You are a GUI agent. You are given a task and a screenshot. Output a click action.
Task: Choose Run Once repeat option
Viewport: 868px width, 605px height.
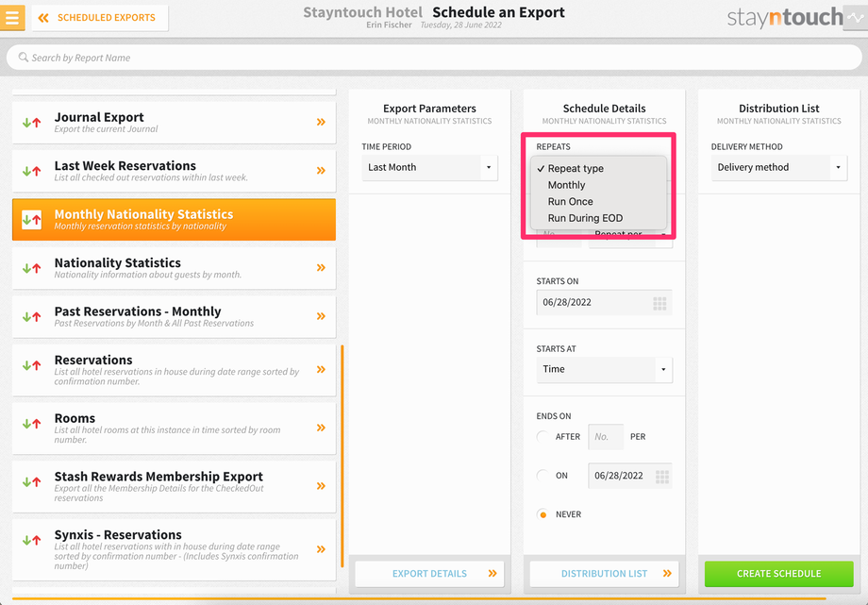[598, 202]
